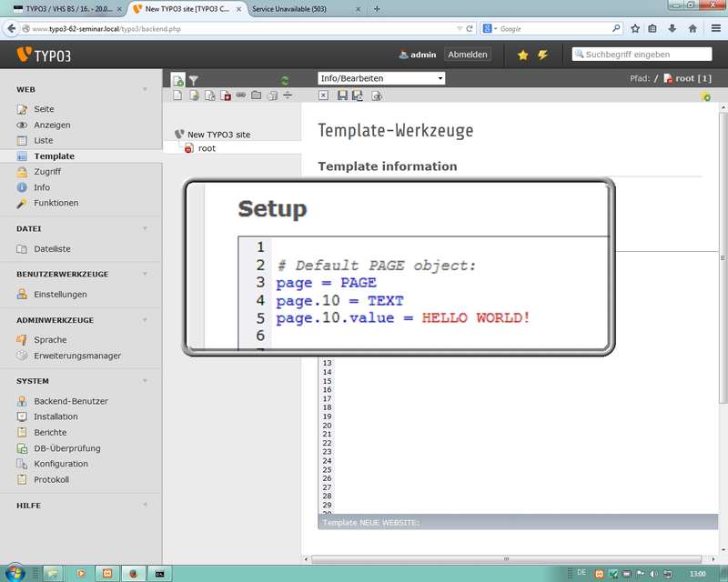Click the save document floppy icon
Viewport: 728px width, 582px height.
342,95
